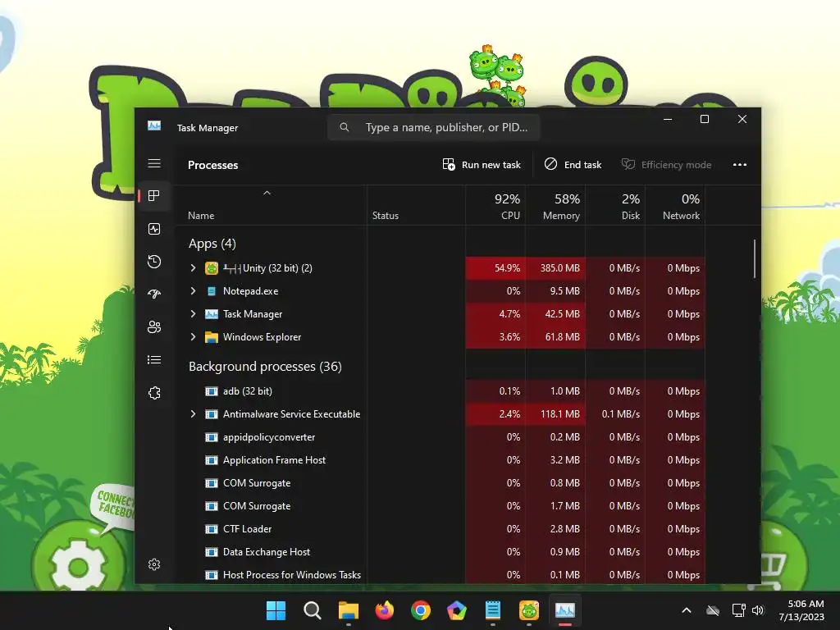The height and width of the screenshot is (630, 840).
Task: Sort processes by CPU column
Action: tap(495, 206)
